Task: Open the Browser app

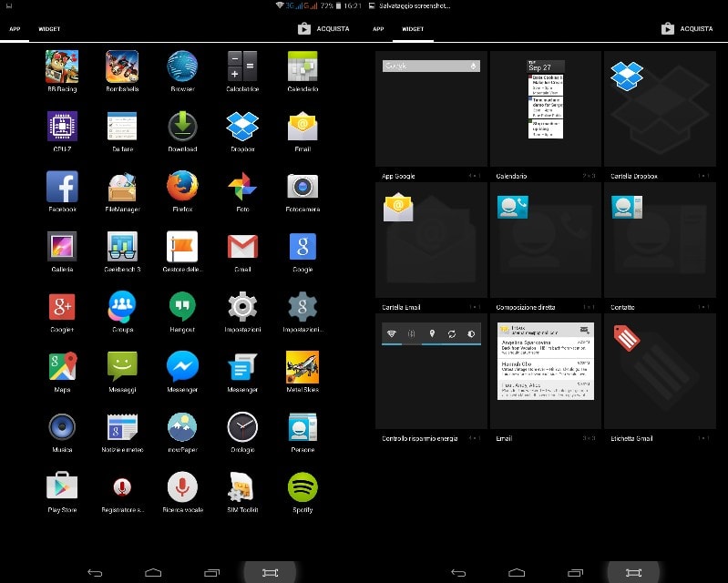Action: pos(182,66)
